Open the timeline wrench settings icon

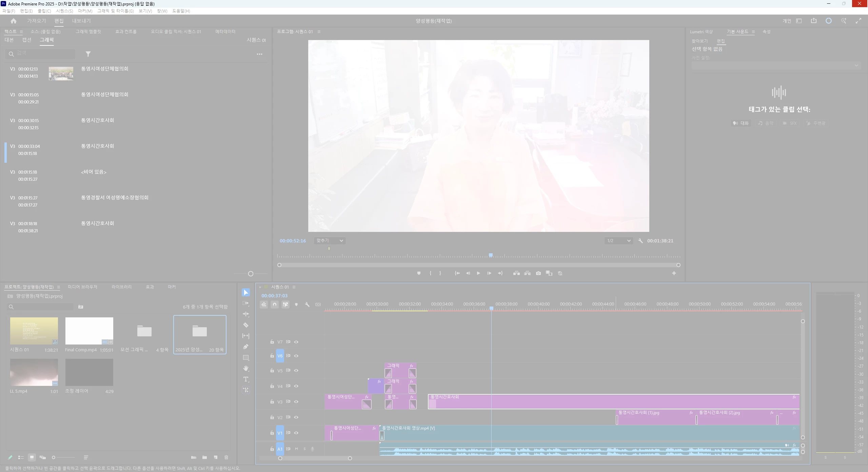(307, 304)
